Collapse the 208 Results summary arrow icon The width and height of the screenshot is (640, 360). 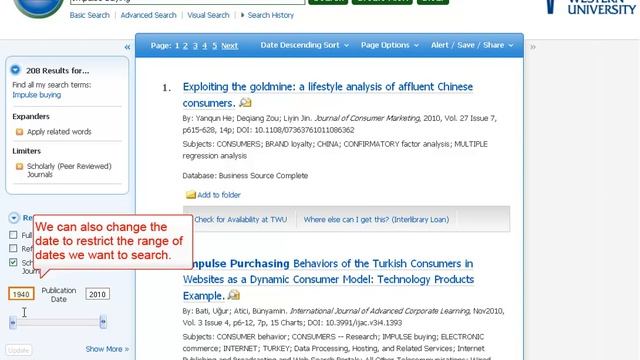point(15,70)
